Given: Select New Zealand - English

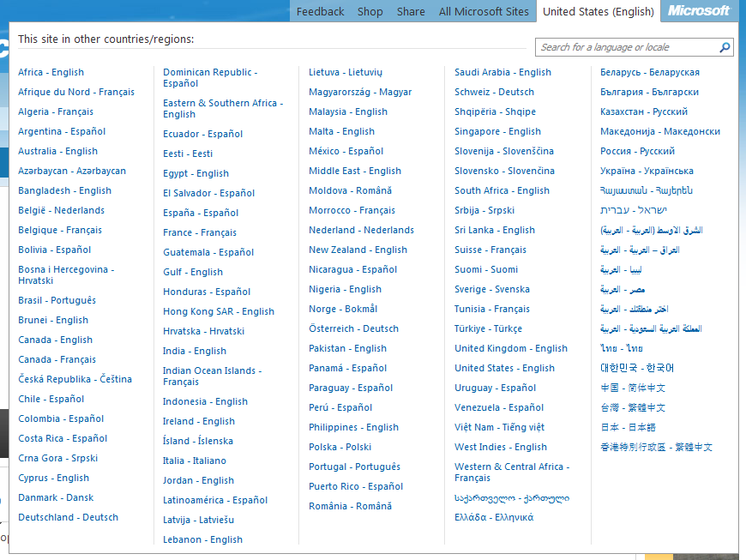Looking at the screenshot, I should tap(358, 250).
